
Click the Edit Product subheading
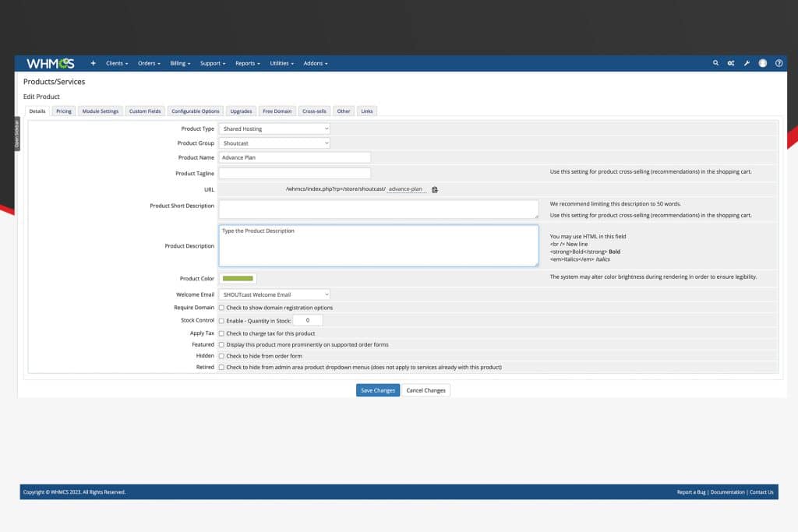coord(42,97)
